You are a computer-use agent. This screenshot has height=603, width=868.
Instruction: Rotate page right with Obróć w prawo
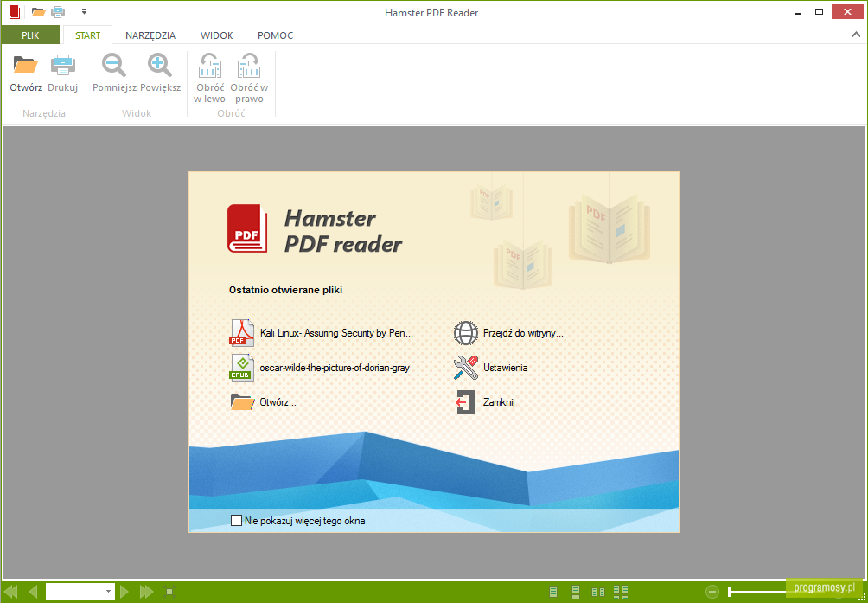[249, 79]
